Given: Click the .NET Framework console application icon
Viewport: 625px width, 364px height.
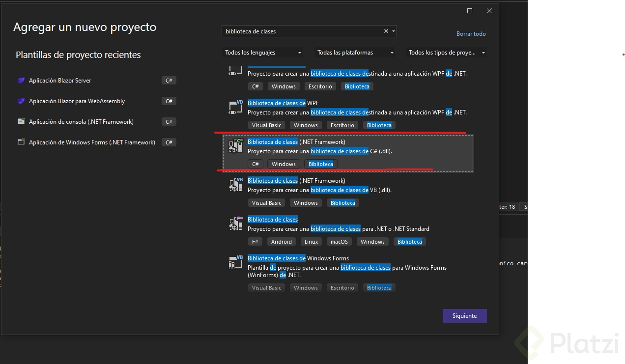Looking at the screenshot, I should [21, 122].
